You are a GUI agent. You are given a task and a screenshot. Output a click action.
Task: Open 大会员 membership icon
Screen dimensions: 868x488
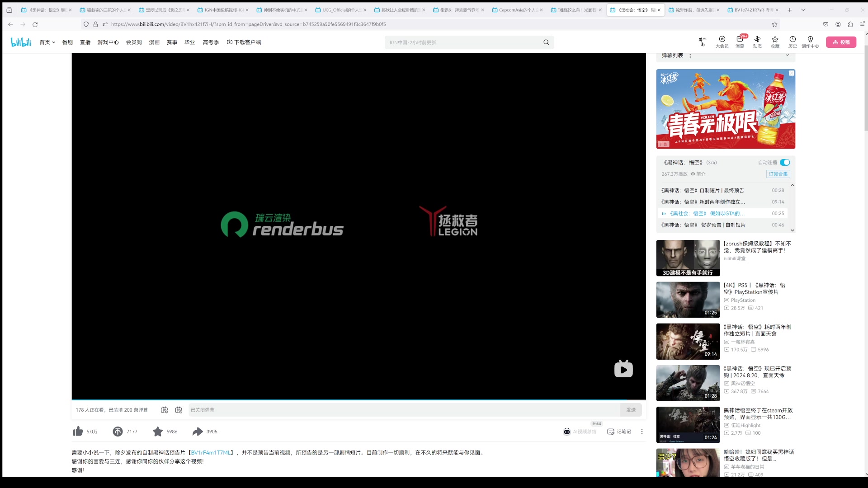(x=722, y=42)
